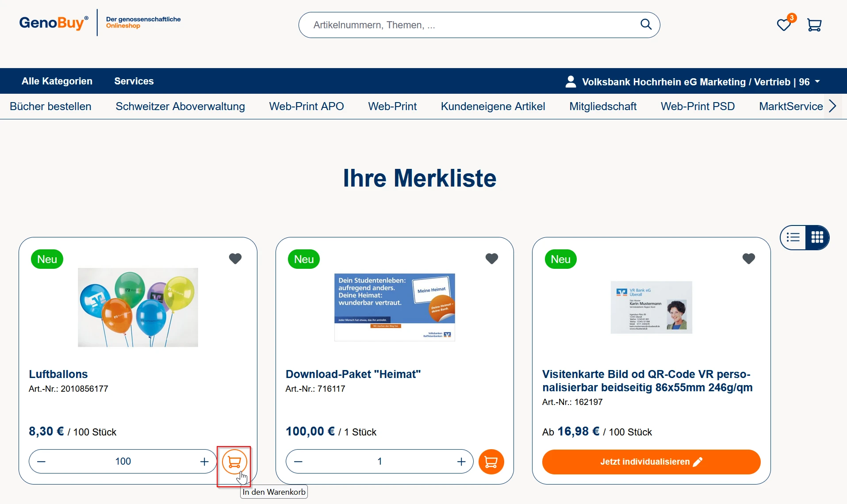Click Jetzt individualisieren button
Viewport: 847px width, 504px height.
pos(651,462)
